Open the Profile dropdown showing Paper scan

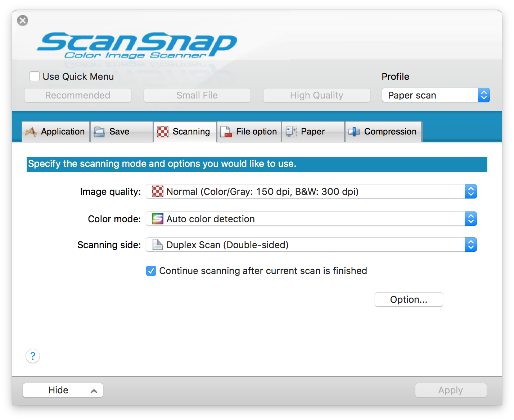[x=436, y=95]
